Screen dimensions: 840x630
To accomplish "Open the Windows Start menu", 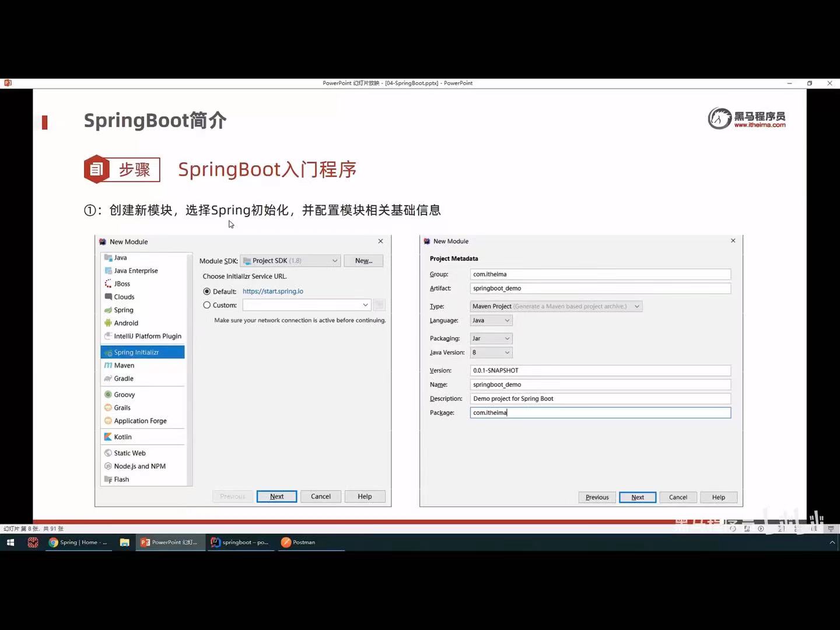I will click(10, 542).
